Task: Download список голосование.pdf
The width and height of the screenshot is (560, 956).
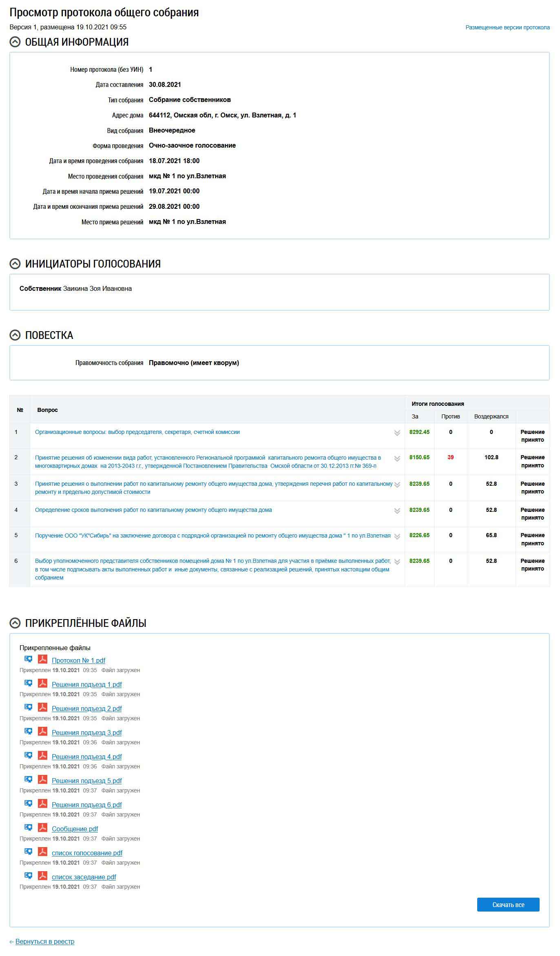Action: pos(87,853)
